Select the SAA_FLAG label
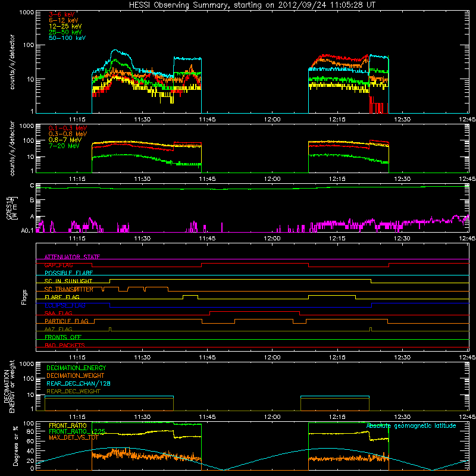 tap(58, 313)
